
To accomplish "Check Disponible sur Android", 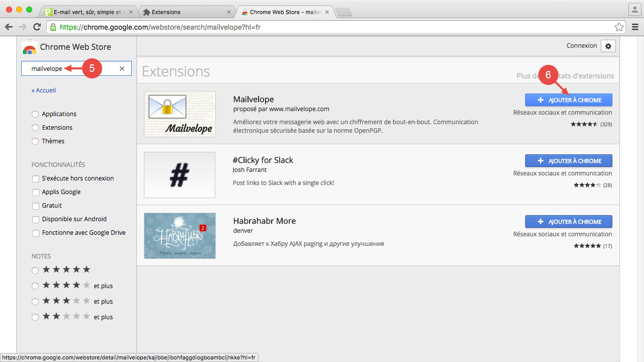I will (36, 219).
